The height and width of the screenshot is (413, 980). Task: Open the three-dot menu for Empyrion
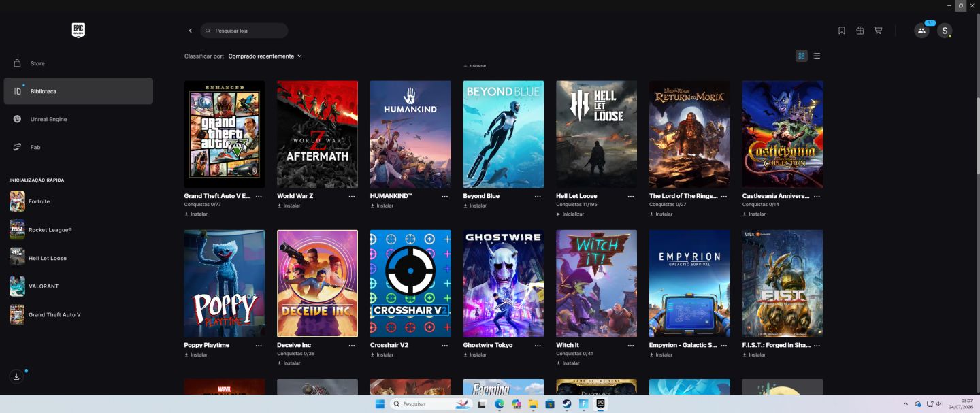pyautogui.click(x=724, y=346)
